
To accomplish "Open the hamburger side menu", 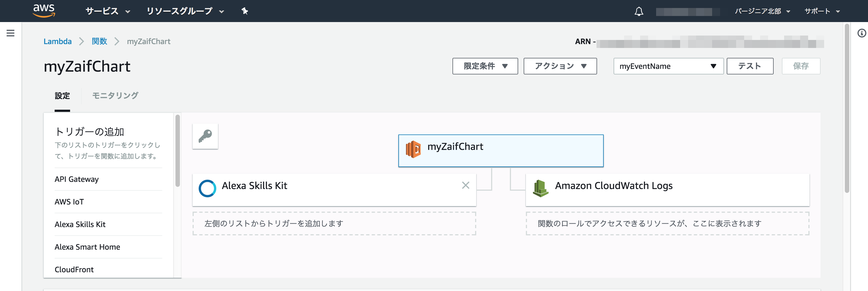I will coord(10,33).
